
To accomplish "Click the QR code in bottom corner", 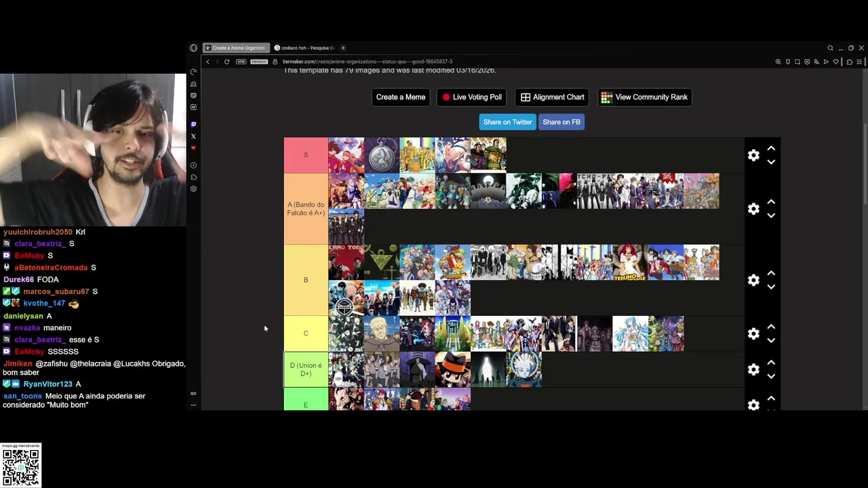I will click(x=21, y=466).
